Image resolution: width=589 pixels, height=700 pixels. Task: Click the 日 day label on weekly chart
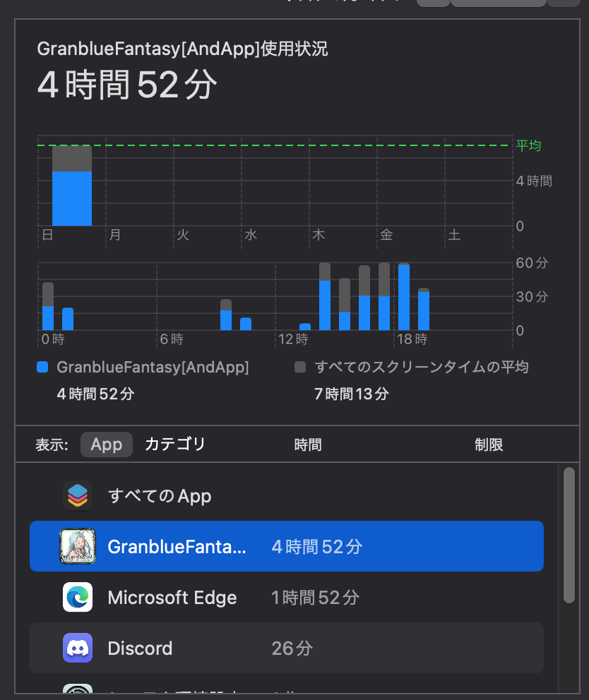pyautogui.click(x=47, y=235)
